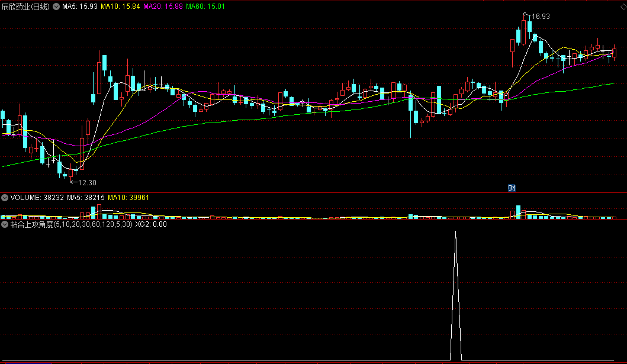The height and width of the screenshot is (364, 627).
Task: Click the MA20: 15.88 moving average label
Action: click(163, 7)
